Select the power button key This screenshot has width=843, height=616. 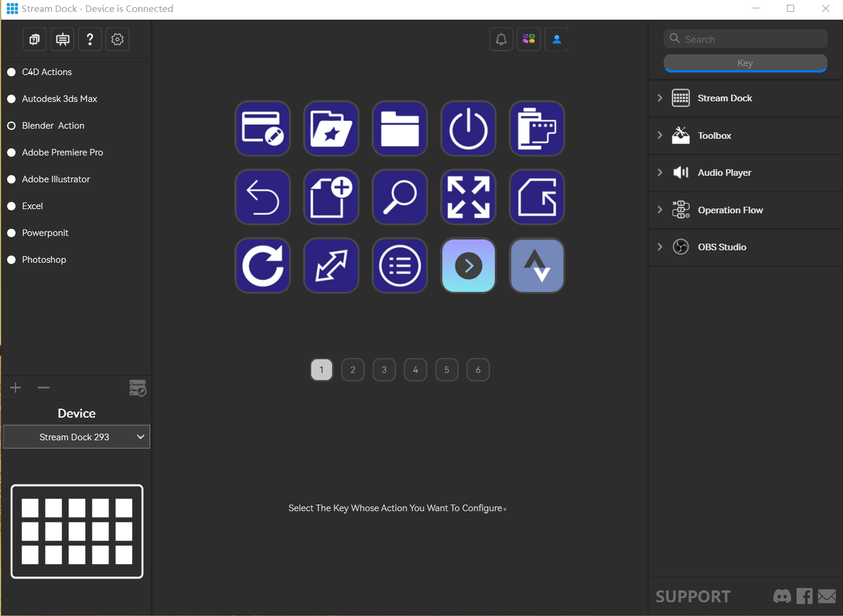pyautogui.click(x=469, y=128)
